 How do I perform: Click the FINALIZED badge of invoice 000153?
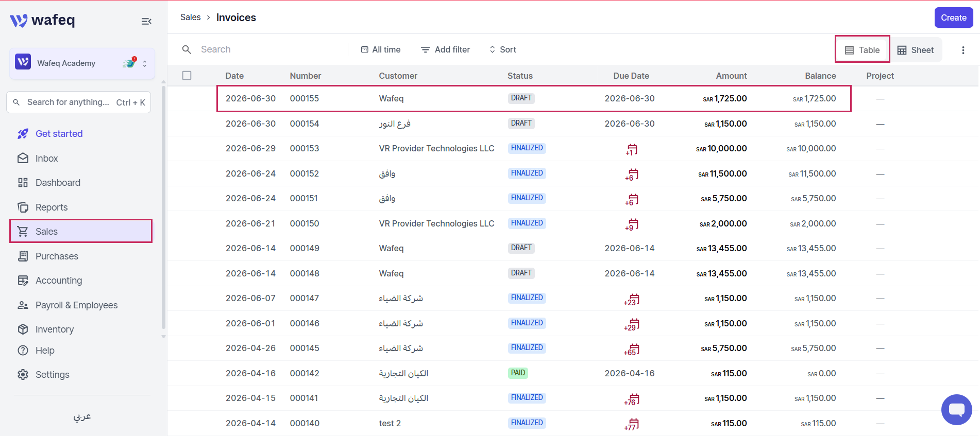coord(527,148)
